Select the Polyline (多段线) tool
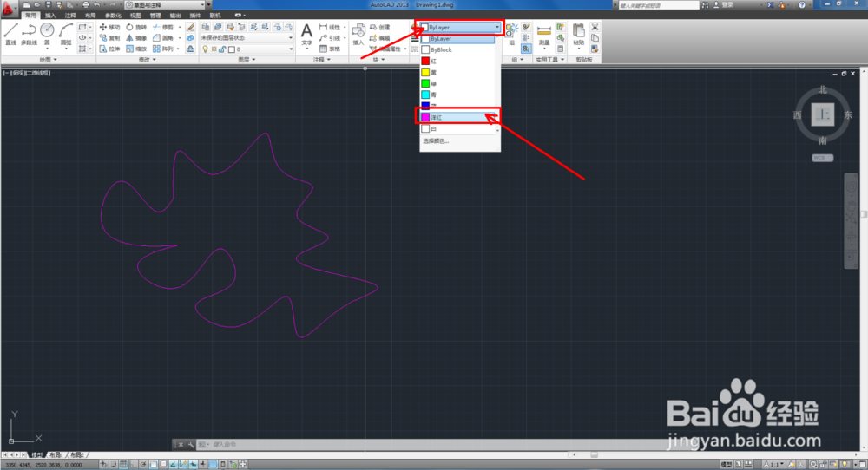 [29, 34]
